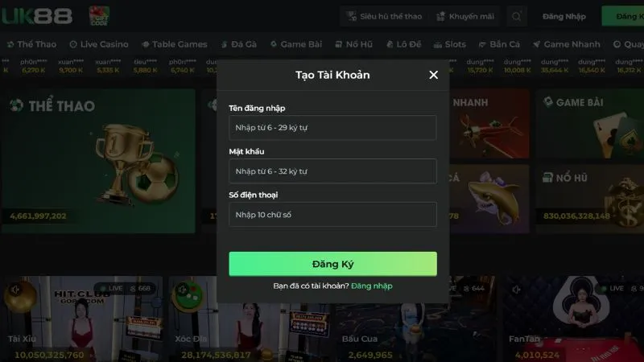Toggle the speaker icon on Tài Xỉu stream
The image size is (644, 362).
15,290
